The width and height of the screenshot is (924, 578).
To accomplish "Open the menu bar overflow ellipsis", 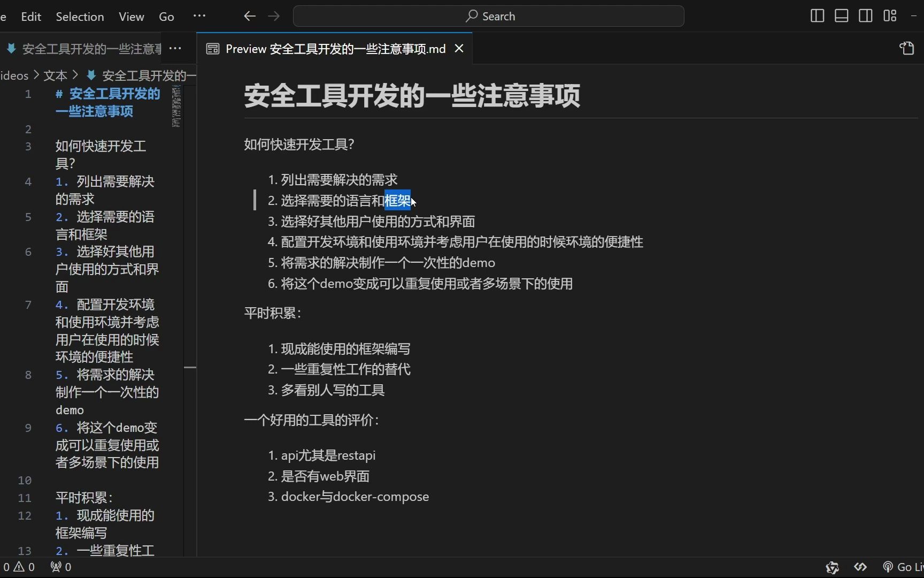I will point(199,16).
